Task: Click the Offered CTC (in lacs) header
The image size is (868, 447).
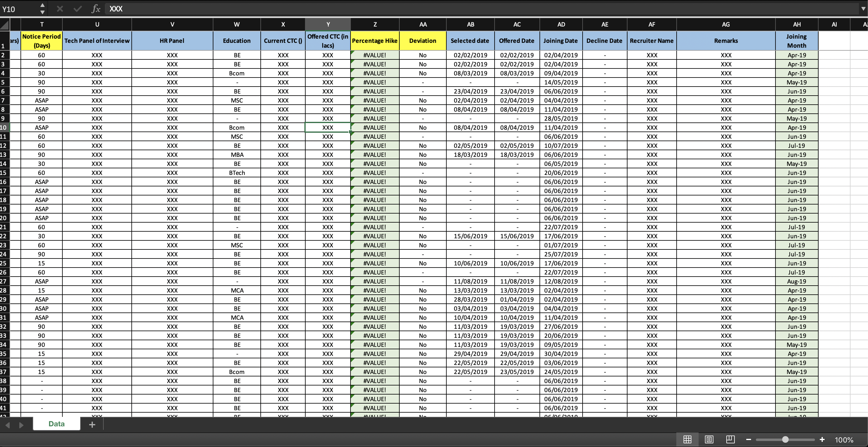Action: (x=328, y=41)
